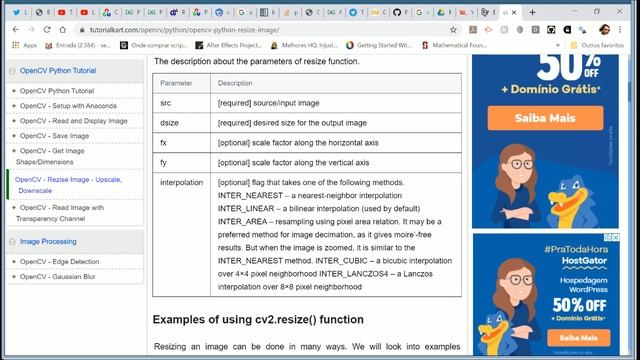The width and height of the screenshot is (640, 360).
Task: Switch to the GitHub browser tab
Action: point(400,13)
